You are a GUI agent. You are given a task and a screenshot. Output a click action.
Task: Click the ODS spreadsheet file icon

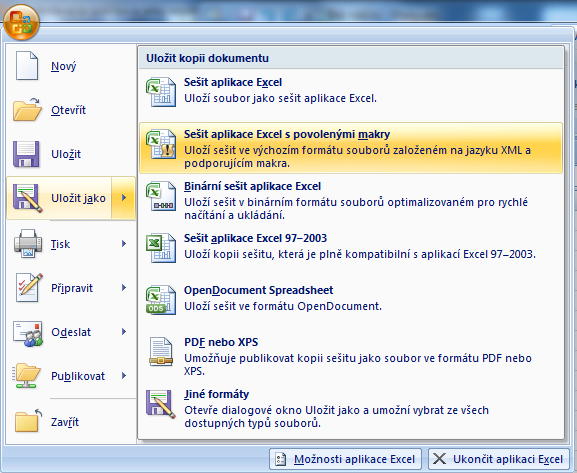161,300
